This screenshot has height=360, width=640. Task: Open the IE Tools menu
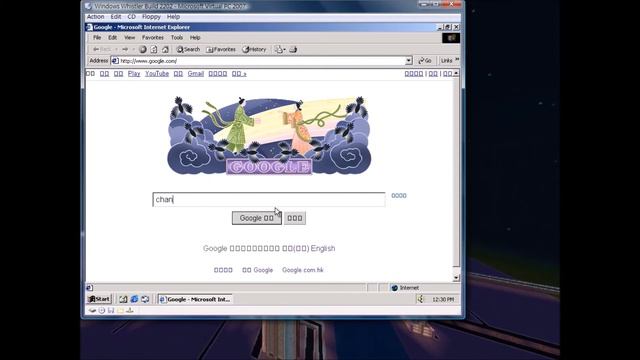point(177,38)
